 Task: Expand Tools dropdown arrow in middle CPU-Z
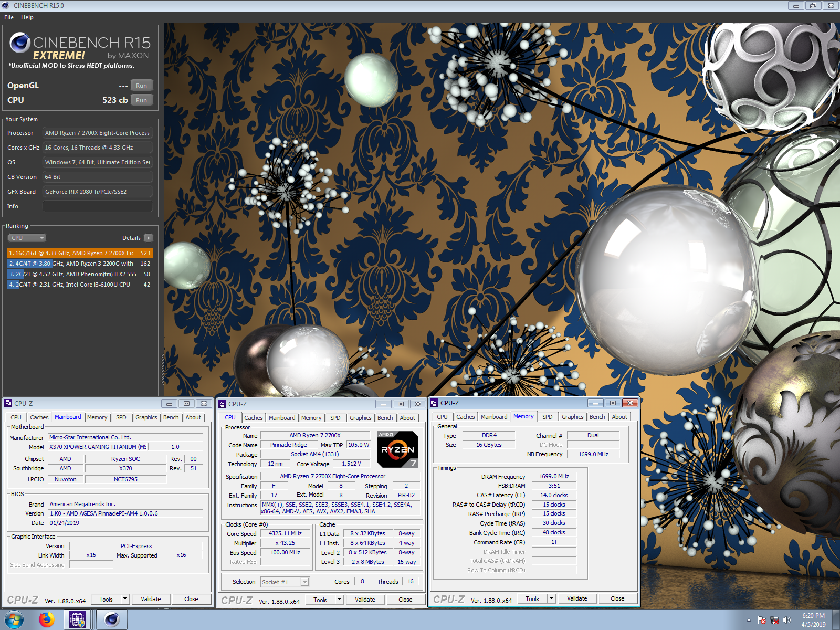tap(339, 600)
